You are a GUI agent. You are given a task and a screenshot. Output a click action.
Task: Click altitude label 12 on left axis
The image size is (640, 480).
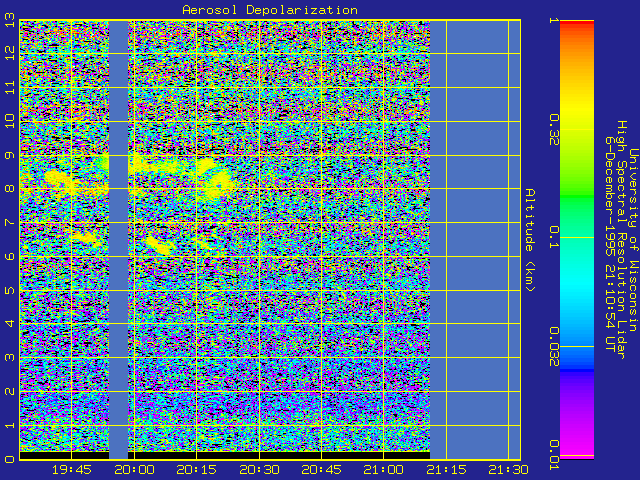(x=9, y=53)
